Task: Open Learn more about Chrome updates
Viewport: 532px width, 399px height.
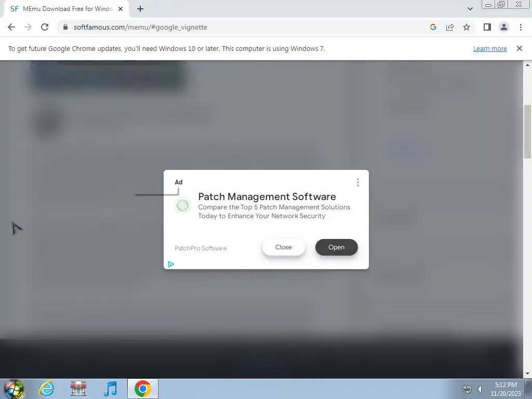Action: (490, 48)
